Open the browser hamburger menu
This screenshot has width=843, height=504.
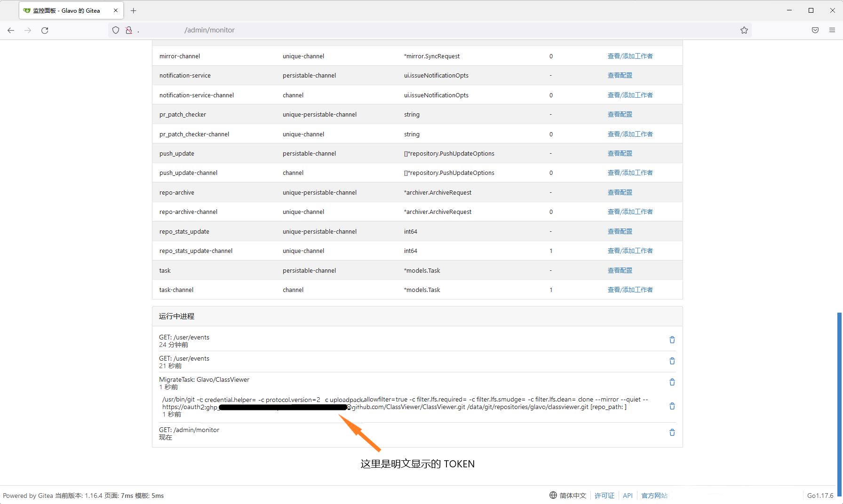tap(832, 30)
